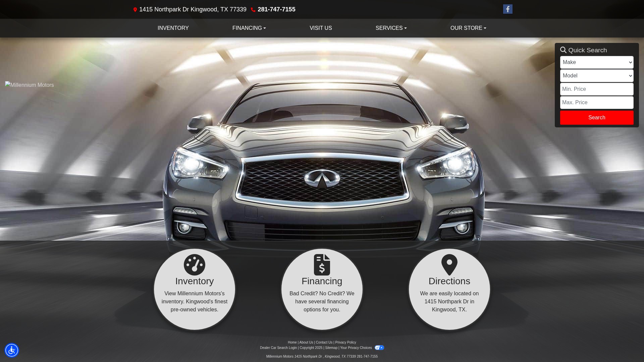Open the Financing dropdown menu
Image resolution: width=644 pixels, height=362 pixels.
(x=249, y=28)
